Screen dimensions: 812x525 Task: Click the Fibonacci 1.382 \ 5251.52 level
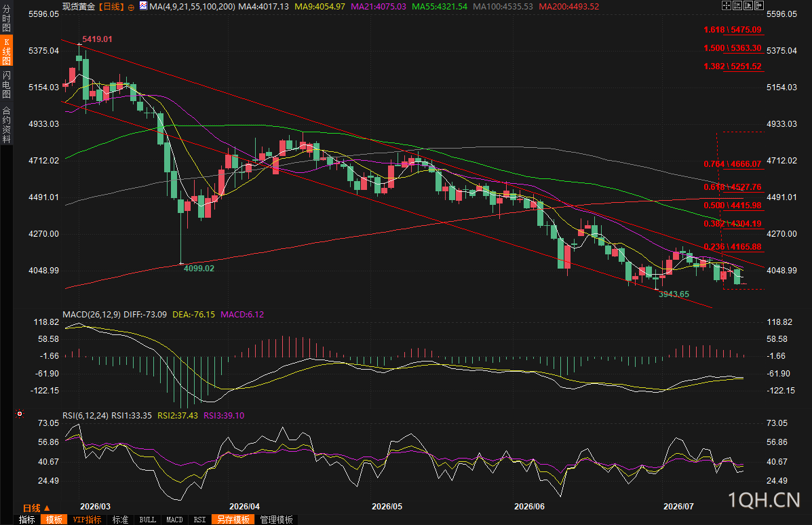(x=732, y=66)
